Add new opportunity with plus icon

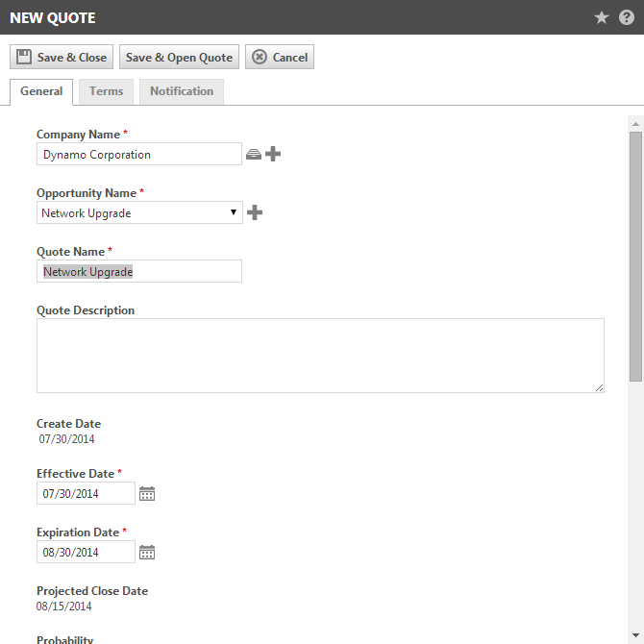(x=255, y=212)
